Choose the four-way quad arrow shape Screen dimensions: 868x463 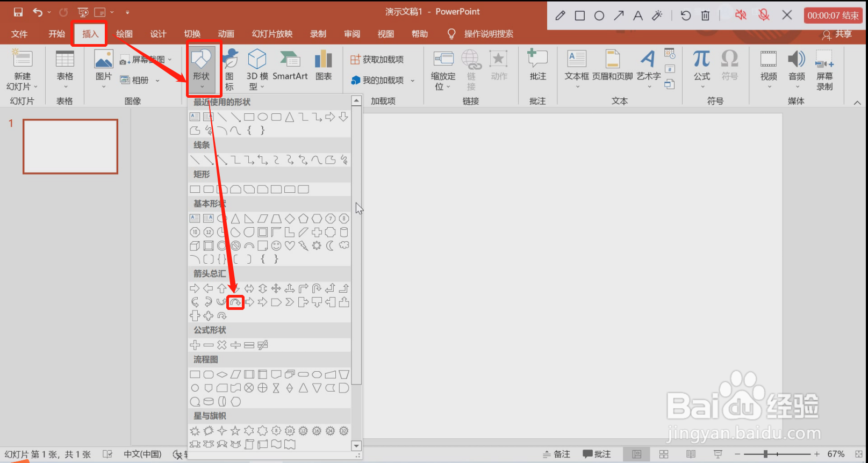click(276, 288)
